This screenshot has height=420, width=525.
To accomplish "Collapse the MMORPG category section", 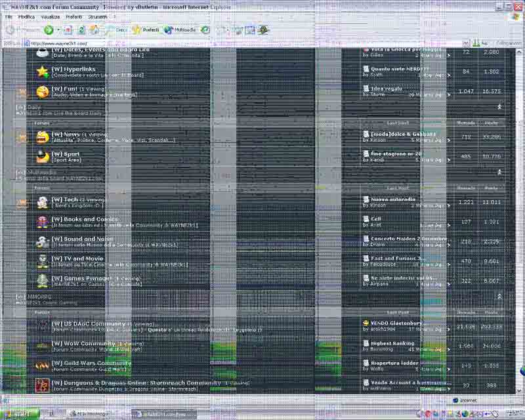I will pos(499,297).
